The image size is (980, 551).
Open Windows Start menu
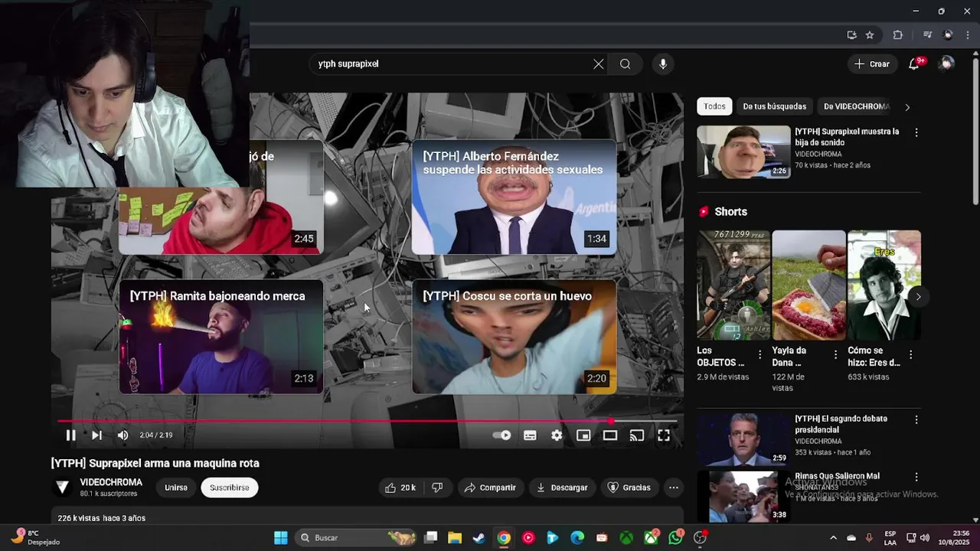(x=281, y=537)
